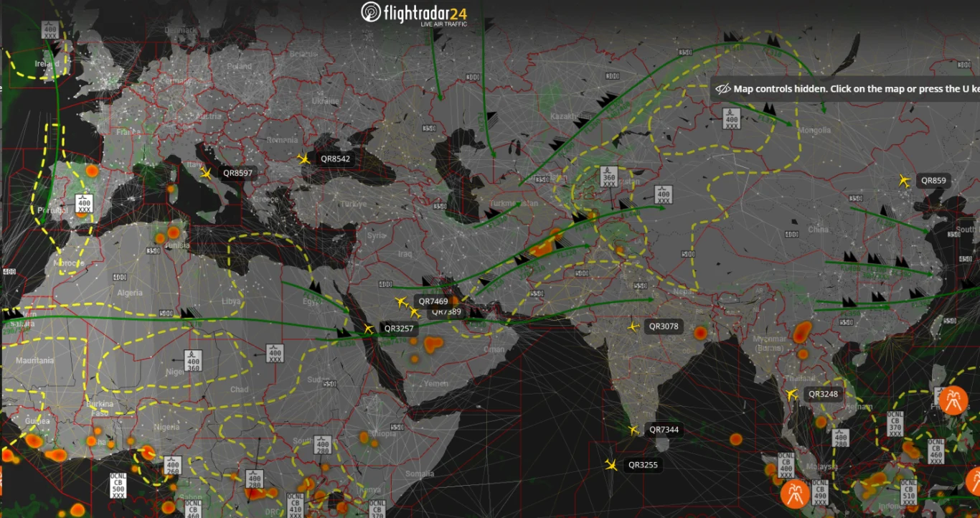Click the Flightradar24 logo at top
The image size is (980, 518).
click(414, 14)
